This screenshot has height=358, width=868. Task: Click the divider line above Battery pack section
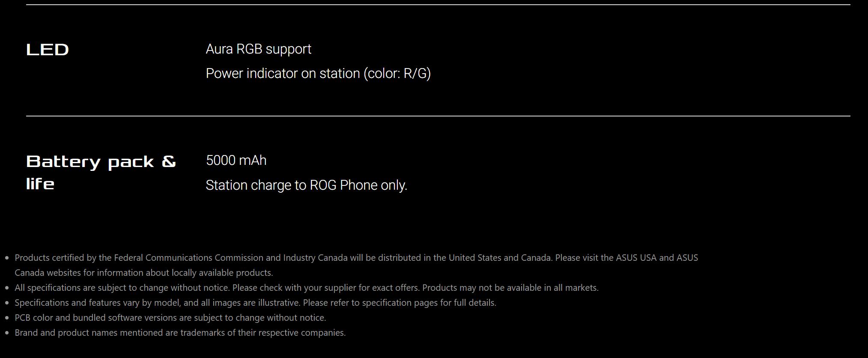coord(438,116)
